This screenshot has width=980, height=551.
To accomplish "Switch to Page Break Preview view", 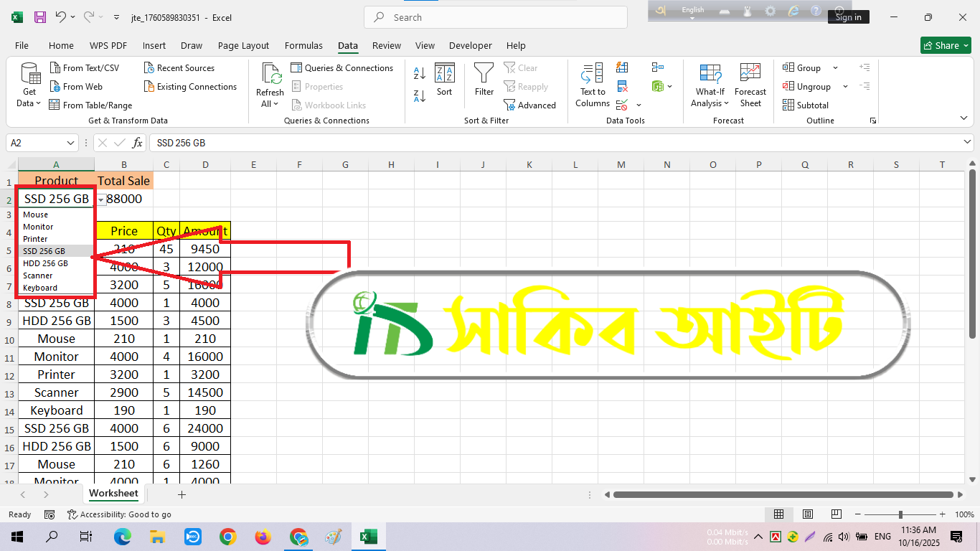I will coord(836,514).
